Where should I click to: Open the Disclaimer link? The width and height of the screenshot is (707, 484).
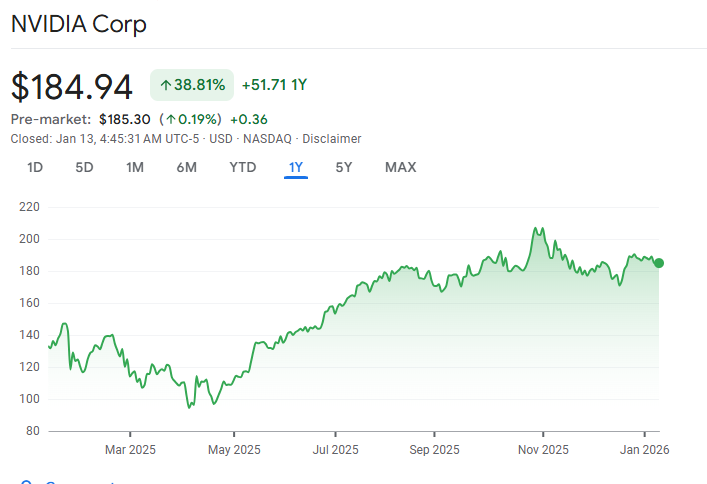tap(332, 139)
